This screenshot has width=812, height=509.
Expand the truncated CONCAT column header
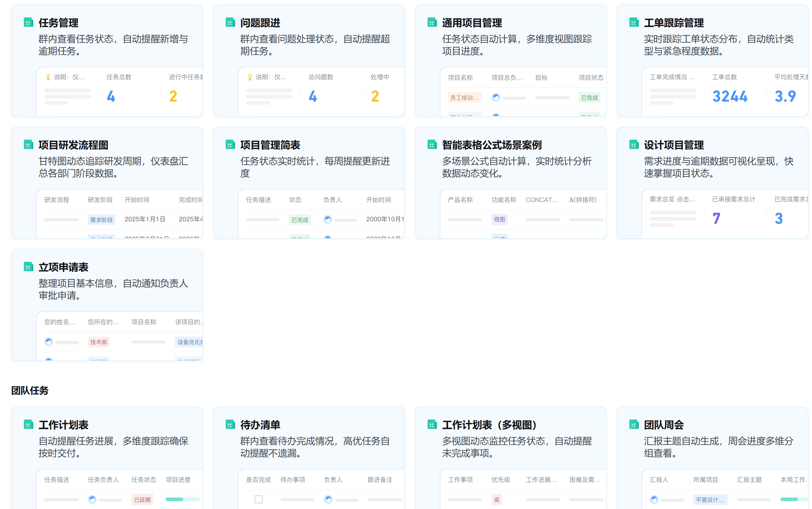tap(542, 199)
